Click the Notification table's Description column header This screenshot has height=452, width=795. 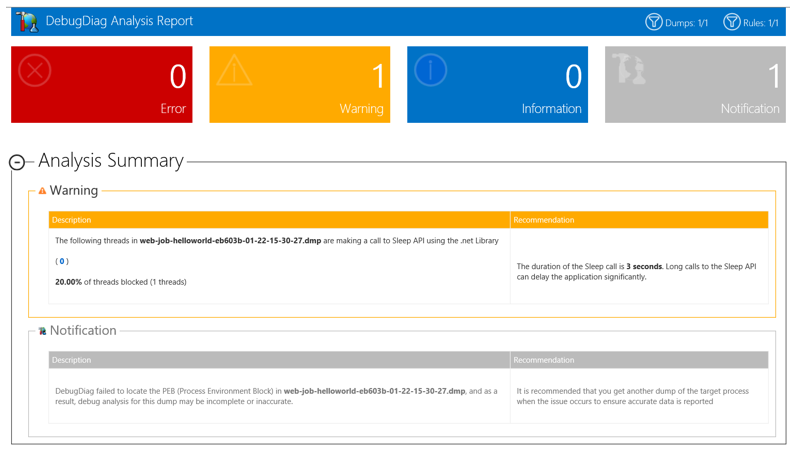[71, 360]
